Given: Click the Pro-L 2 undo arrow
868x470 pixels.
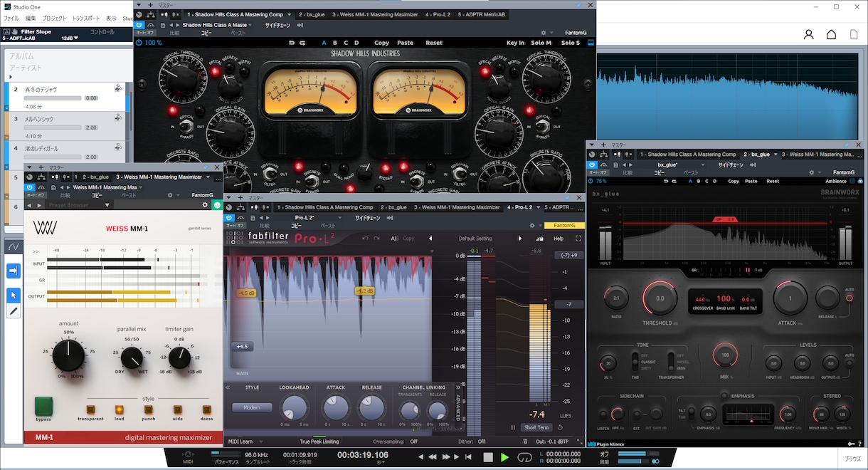Looking at the screenshot, I should pyautogui.click(x=366, y=239).
